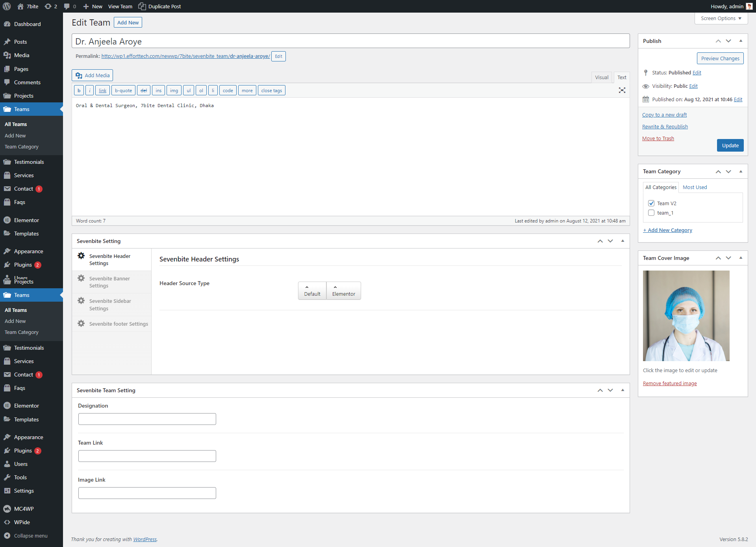756x547 pixels.
Task: Collapse the Sevenbite Team Setting panel
Action: click(x=623, y=390)
